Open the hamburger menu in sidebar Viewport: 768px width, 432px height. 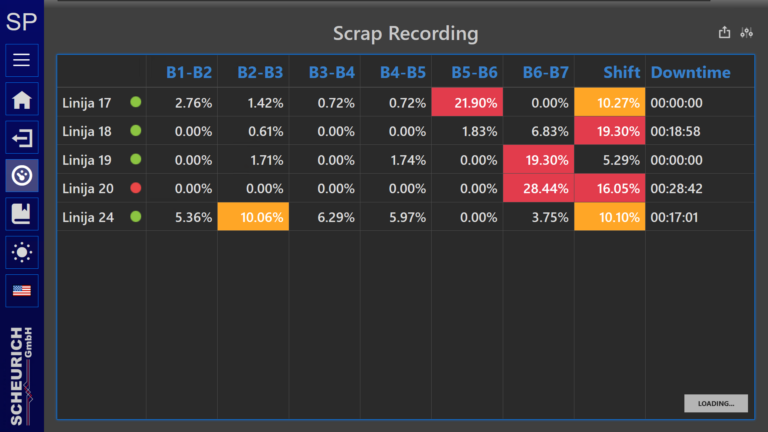21,60
